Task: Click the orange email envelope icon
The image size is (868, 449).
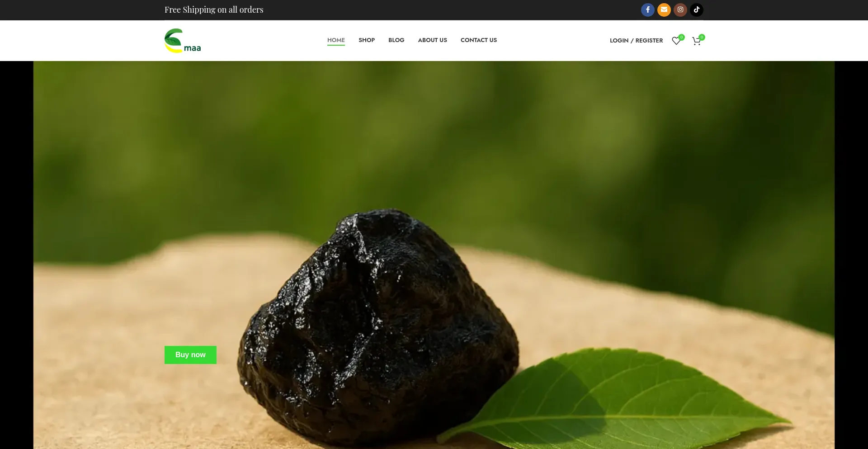Action: click(664, 10)
